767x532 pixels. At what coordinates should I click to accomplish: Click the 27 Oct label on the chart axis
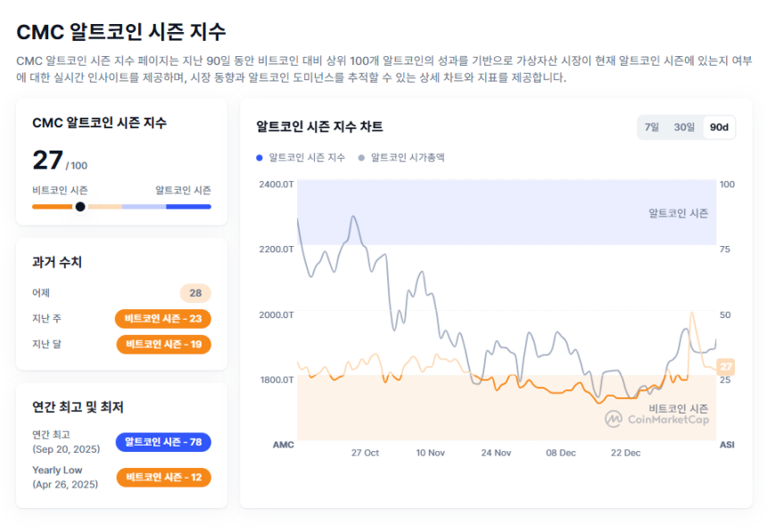(x=365, y=453)
